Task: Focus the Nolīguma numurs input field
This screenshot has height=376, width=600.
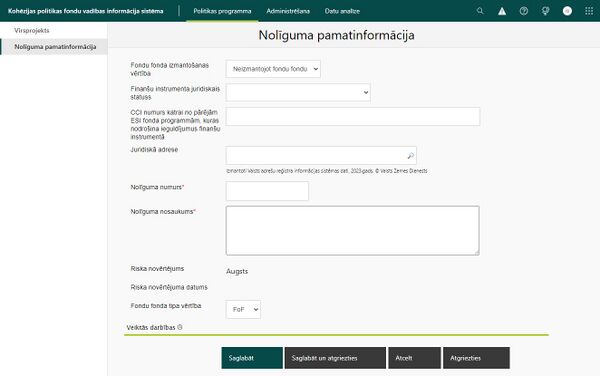Action: pyautogui.click(x=267, y=191)
